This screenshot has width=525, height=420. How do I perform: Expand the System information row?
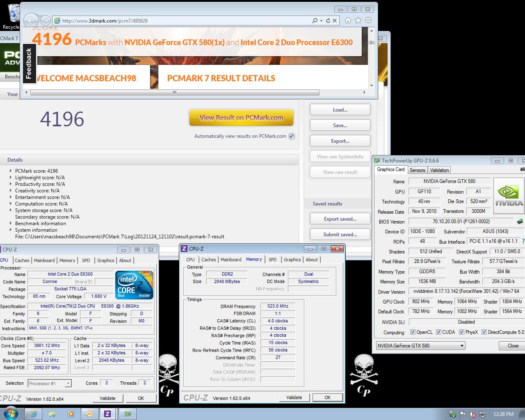11,230
